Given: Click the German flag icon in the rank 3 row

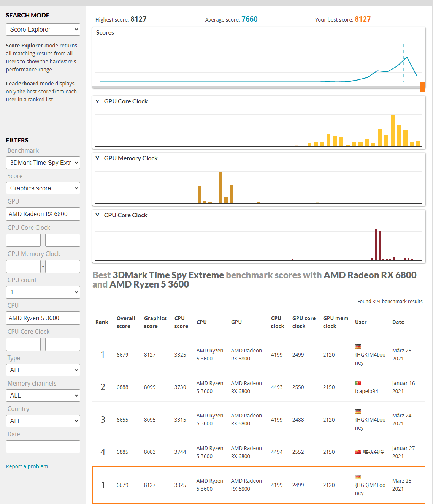Looking at the screenshot, I should click(358, 411).
